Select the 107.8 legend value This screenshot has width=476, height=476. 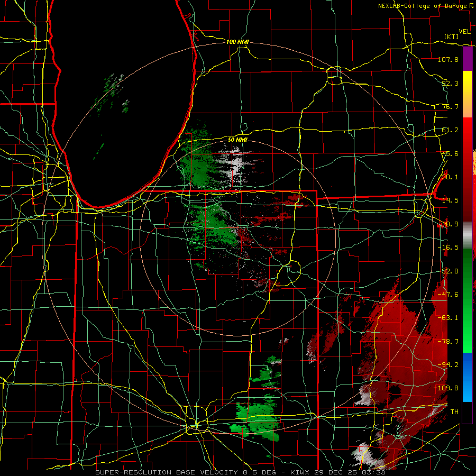448,59
